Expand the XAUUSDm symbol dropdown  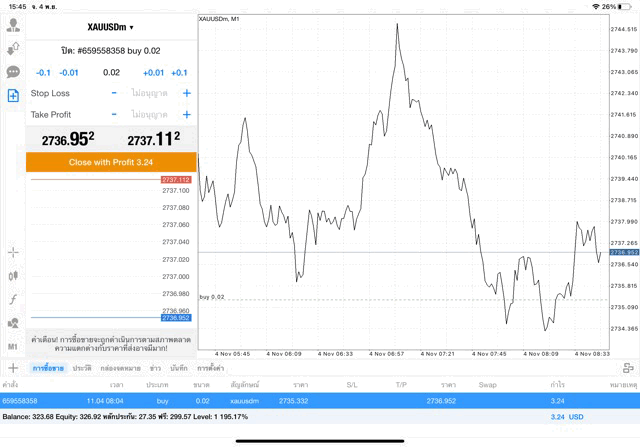pyautogui.click(x=110, y=27)
